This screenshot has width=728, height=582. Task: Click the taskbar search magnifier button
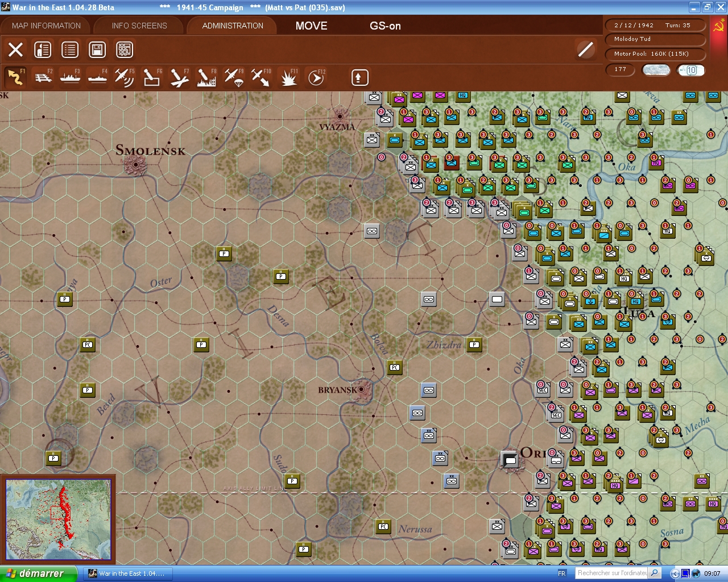pyautogui.click(x=655, y=573)
